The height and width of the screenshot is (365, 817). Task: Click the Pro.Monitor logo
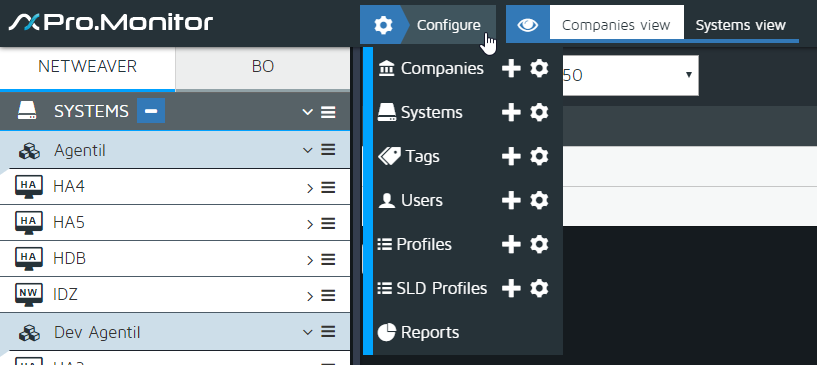pos(110,22)
